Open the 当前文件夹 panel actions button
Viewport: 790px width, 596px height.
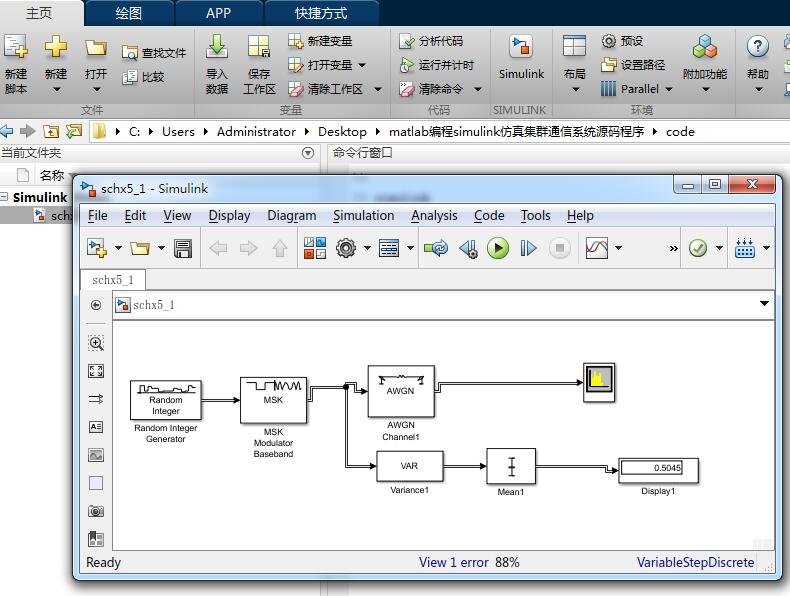pyautogui.click(x=308, y=153)
